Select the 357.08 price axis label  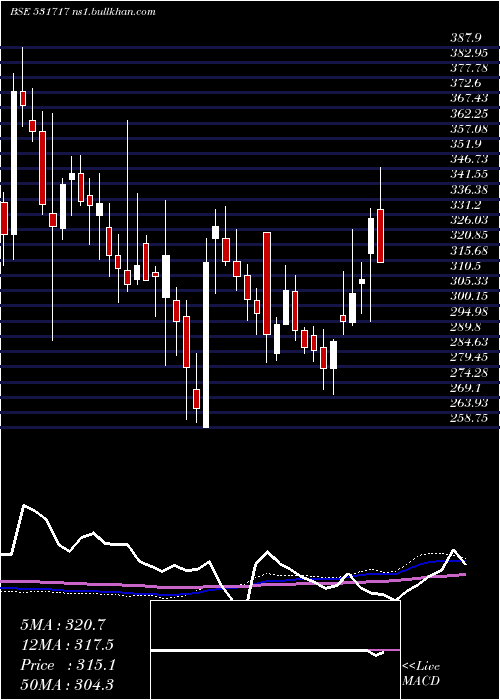[469, 129]
